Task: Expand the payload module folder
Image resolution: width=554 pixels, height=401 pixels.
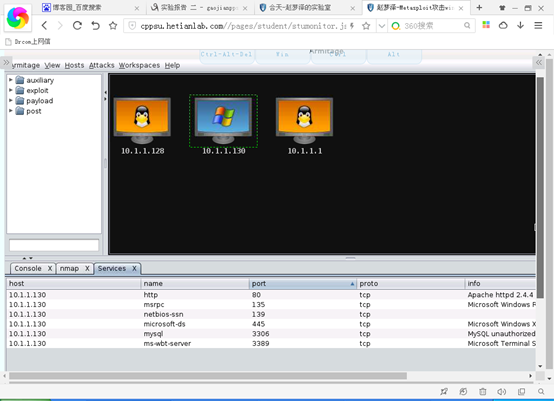Action: coord(11,100)
